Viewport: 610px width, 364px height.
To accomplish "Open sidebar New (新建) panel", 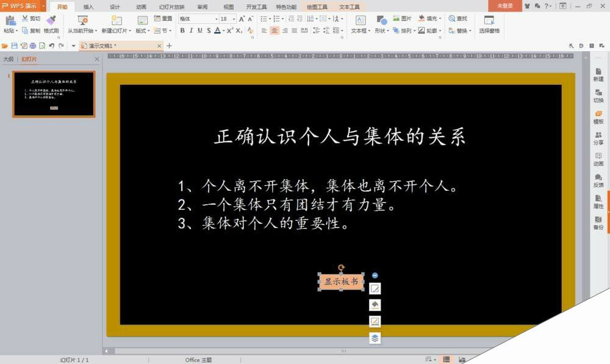I will click(598, 74).
